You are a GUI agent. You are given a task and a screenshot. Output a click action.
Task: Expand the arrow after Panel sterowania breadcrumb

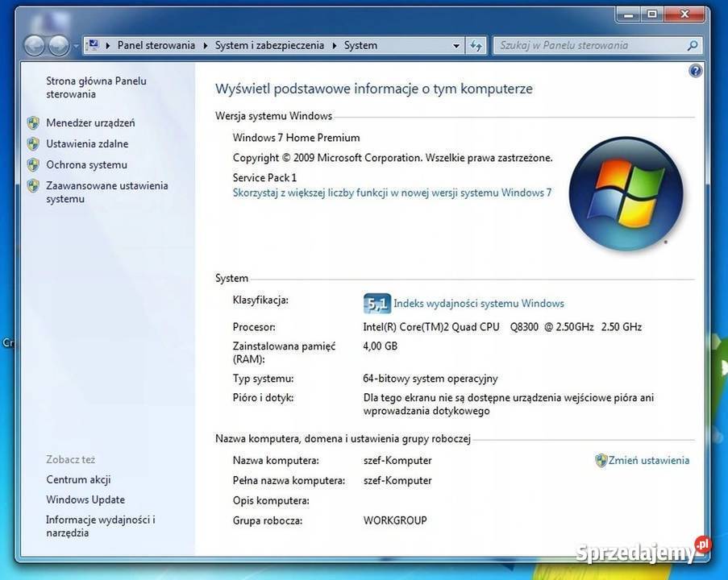pos(206,46)
